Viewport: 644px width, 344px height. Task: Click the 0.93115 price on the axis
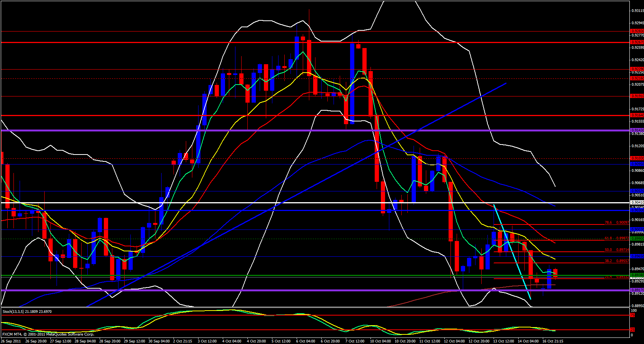[x=637, y=11]
